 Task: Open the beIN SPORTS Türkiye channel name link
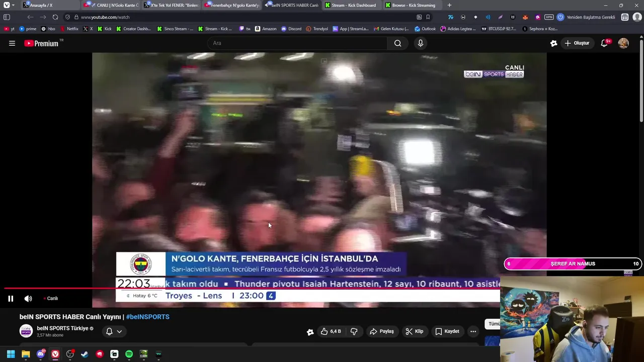pos(62,328)
